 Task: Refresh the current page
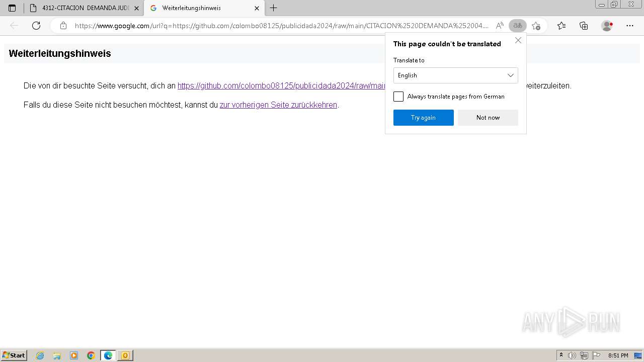[36, 26]
